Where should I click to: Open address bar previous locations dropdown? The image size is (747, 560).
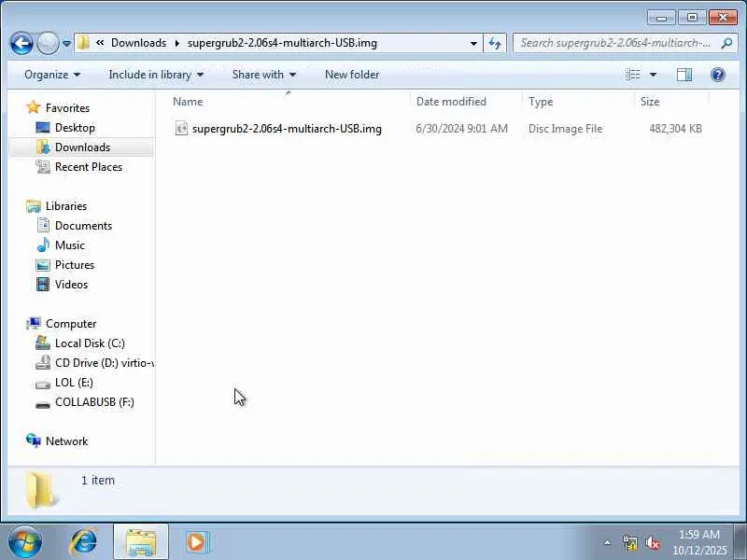click(x=473, y=43)
